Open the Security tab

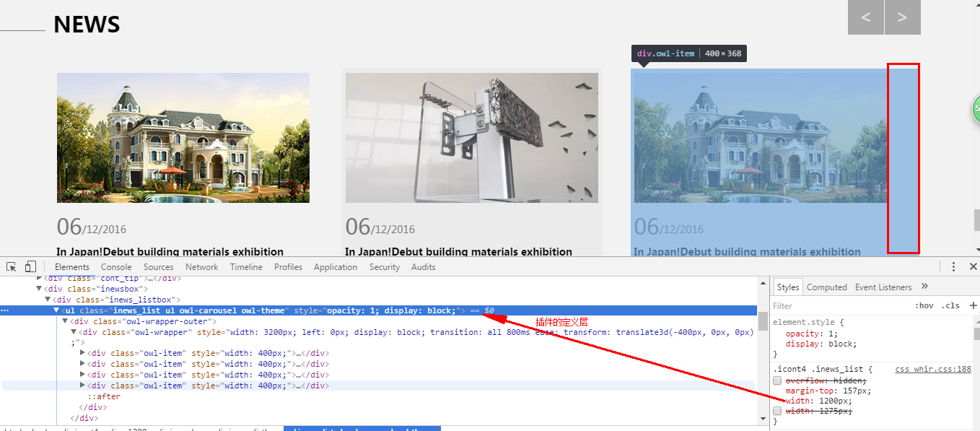(385, 267)
